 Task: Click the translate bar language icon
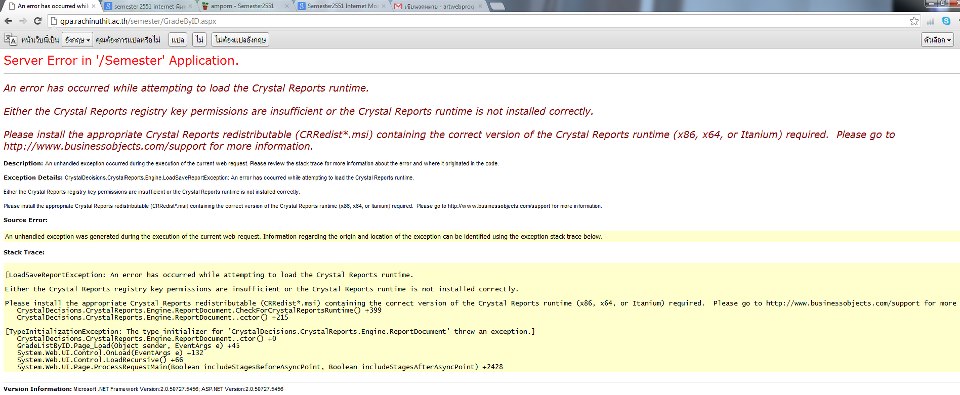(10, 39)
